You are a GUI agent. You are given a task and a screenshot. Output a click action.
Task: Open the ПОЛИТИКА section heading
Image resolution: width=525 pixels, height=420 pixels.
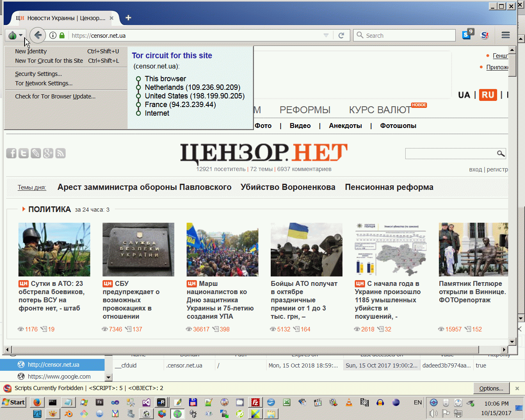click(x=50, y=209)
